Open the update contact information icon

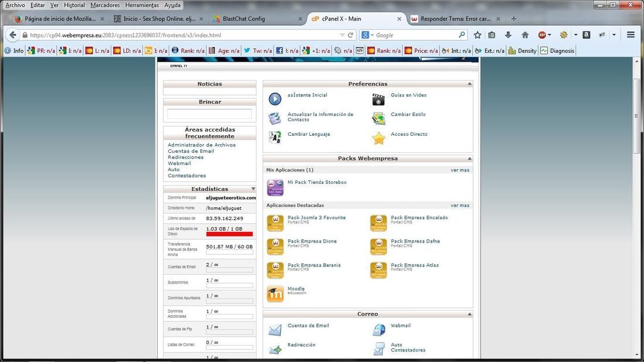(x=275, y=118)
